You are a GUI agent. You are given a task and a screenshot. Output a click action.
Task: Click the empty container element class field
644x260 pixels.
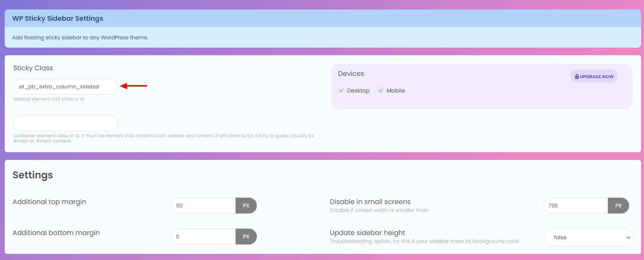[x=66, y=123]
